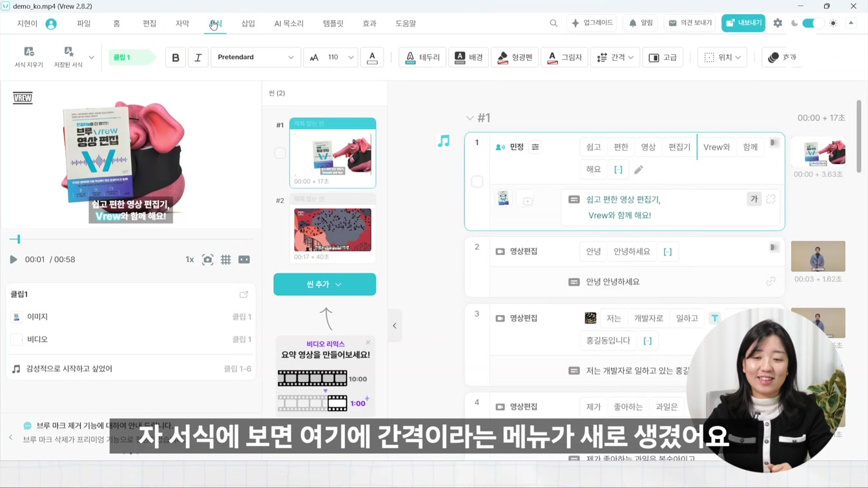Screen dimensions: 868x488
Task: Click the link icon in clip 2 subtitle
Action: (x=770, y=281)
